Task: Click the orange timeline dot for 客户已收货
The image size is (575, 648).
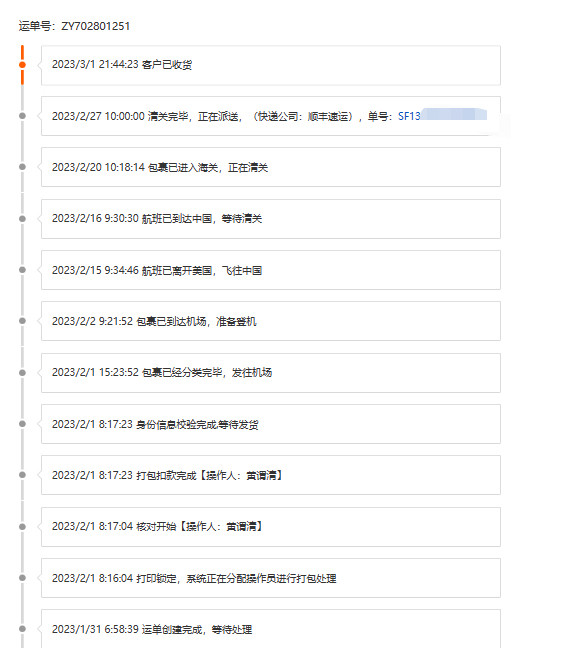Action: 22,65
